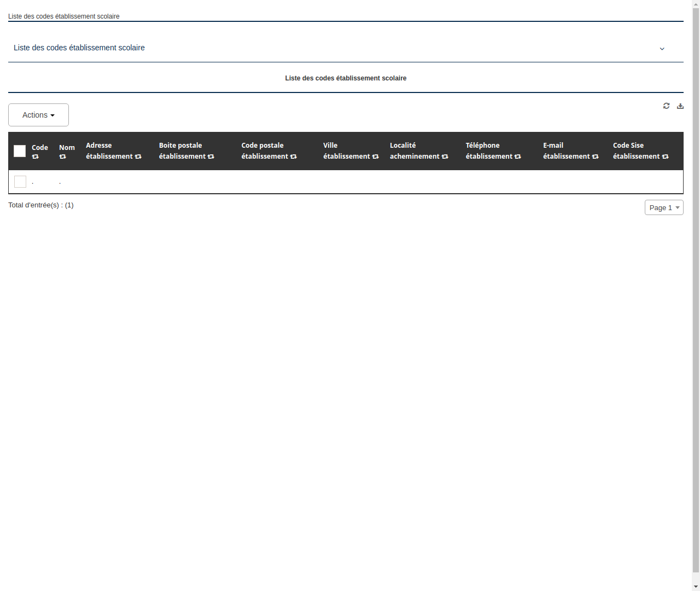Sort by Localité acheminement column

click(x=445, y=157)
